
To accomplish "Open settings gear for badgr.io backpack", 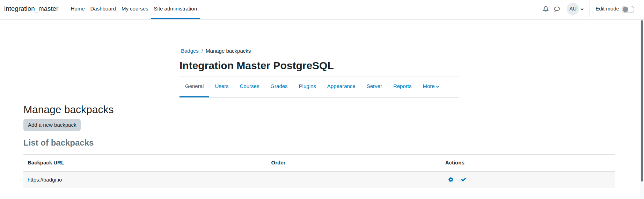I will pos(451,179).
